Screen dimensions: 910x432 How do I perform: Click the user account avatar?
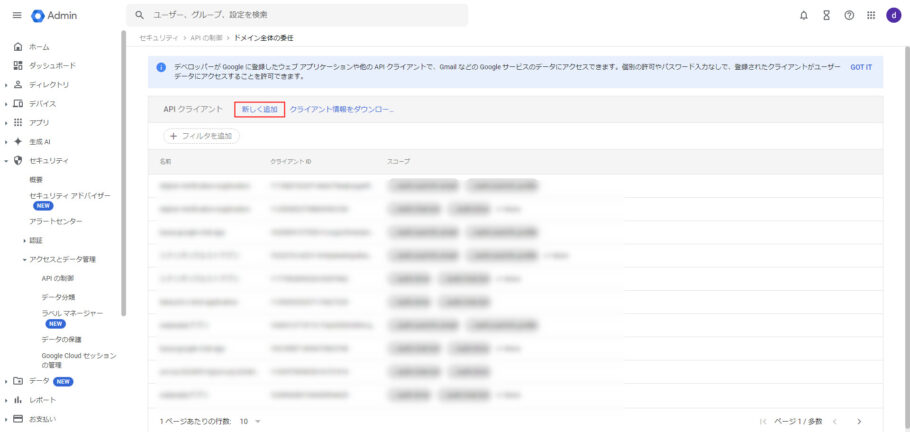tap(893, 15)
